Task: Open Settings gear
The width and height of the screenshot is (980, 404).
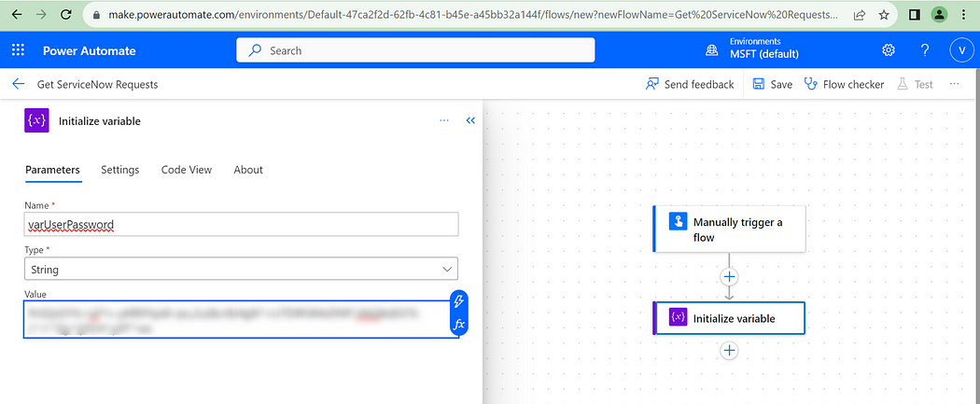Action: (x=889, y=50)
